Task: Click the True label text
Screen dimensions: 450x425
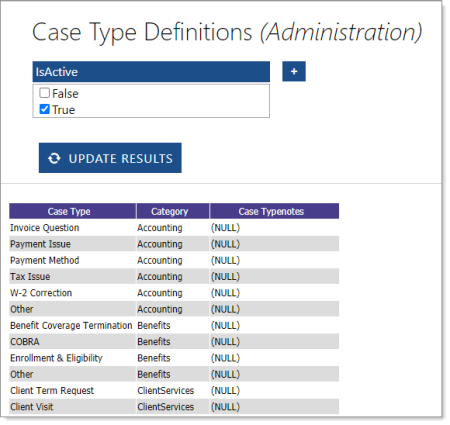Action: [x=64, y=110]
